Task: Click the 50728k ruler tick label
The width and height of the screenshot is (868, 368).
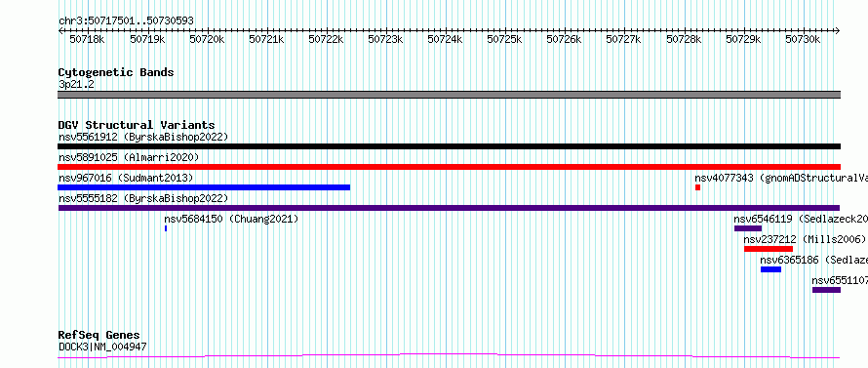Action: point(684,39)
